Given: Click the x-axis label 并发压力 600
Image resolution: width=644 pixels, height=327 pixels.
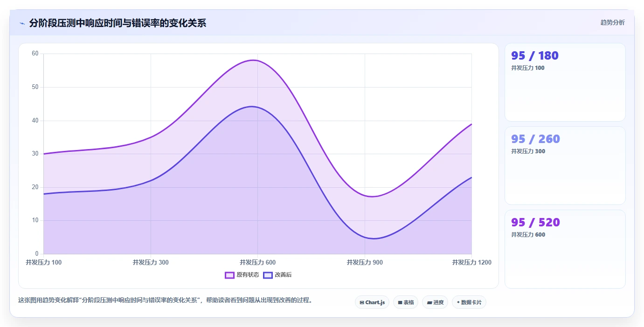Looking at the screenshot, I should 257,263.
